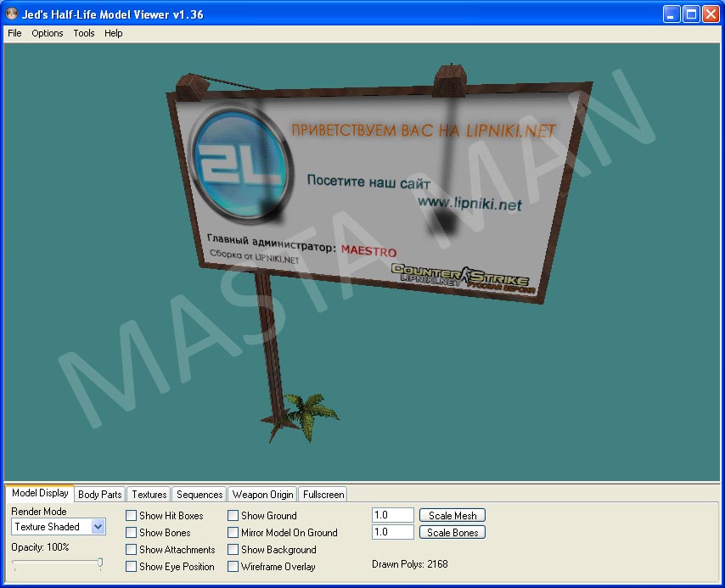This screenshot has height=588, width=725.
Task: Click the Scale Bones value field
Action: [x=393, y=532]
